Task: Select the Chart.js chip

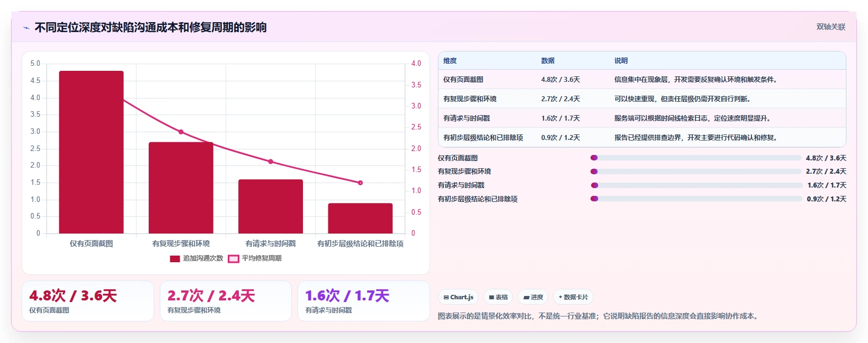Action: [x=459, y=297]
